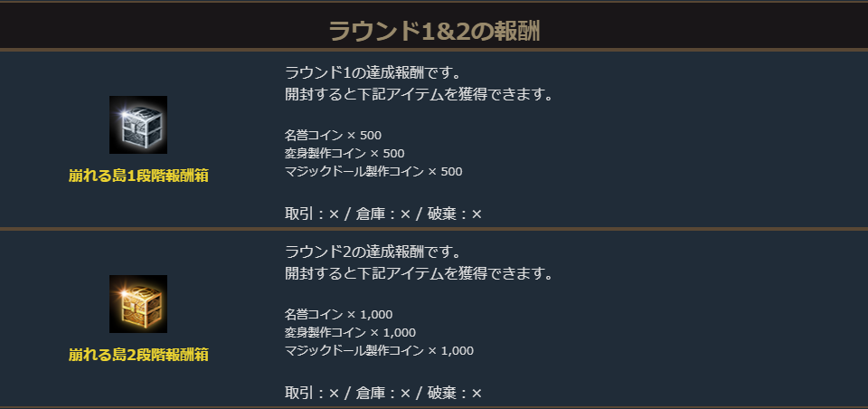Click the 変身製作コイン × 1,000 reward line
This screenshot has height=409, width=868.
(350, 332)
